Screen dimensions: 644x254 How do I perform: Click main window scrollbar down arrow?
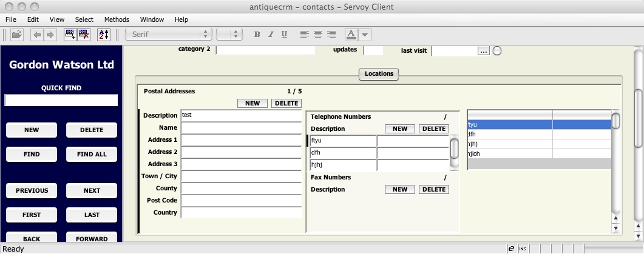[x=639, y=236]
